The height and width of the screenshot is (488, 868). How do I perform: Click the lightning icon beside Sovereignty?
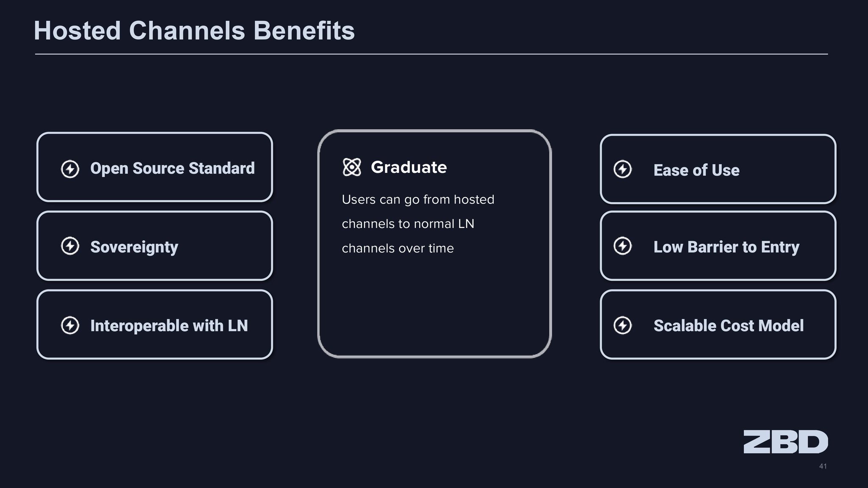[70, 246]
